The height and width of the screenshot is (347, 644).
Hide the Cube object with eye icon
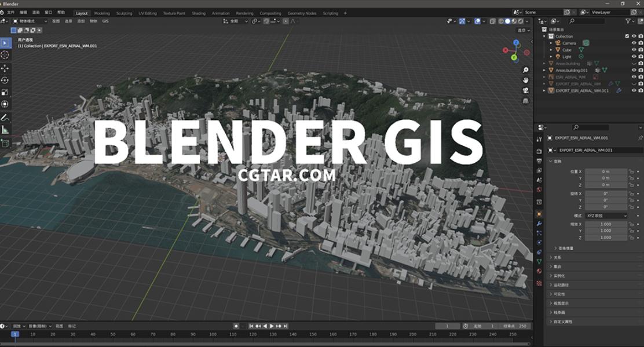[x=634, y=50]
